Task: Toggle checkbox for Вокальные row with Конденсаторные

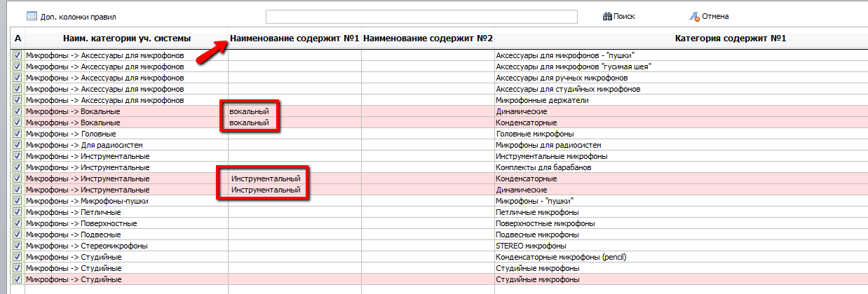Action: (x=18, y=122)
